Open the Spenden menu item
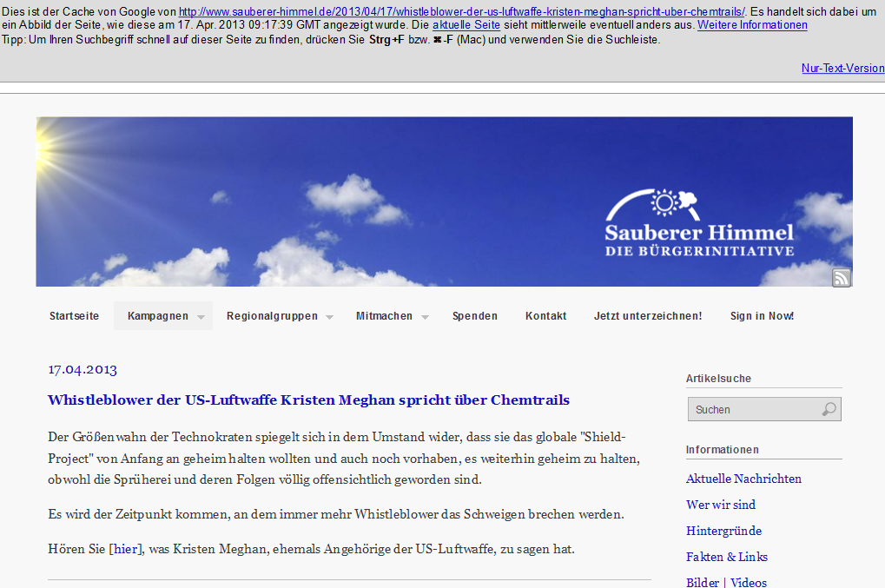Image resolution: width=885 pixels, height=588 pixels. click(474, 316)
